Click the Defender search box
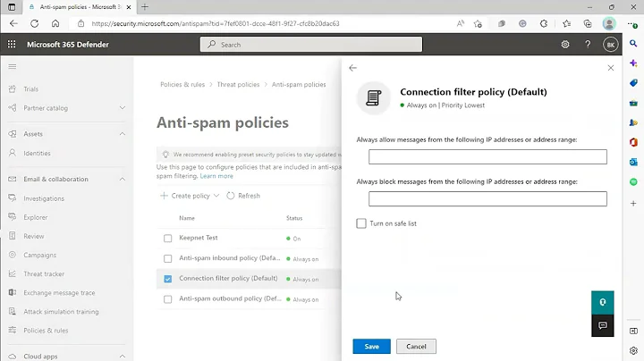This screenshot has width=644, height=361. (x=311, y=45)
